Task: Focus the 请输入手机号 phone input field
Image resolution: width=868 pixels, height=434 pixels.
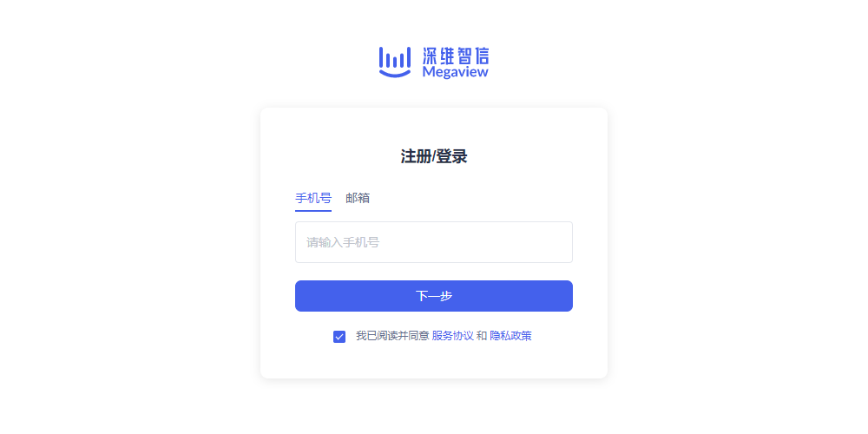Action: point(434,242)
